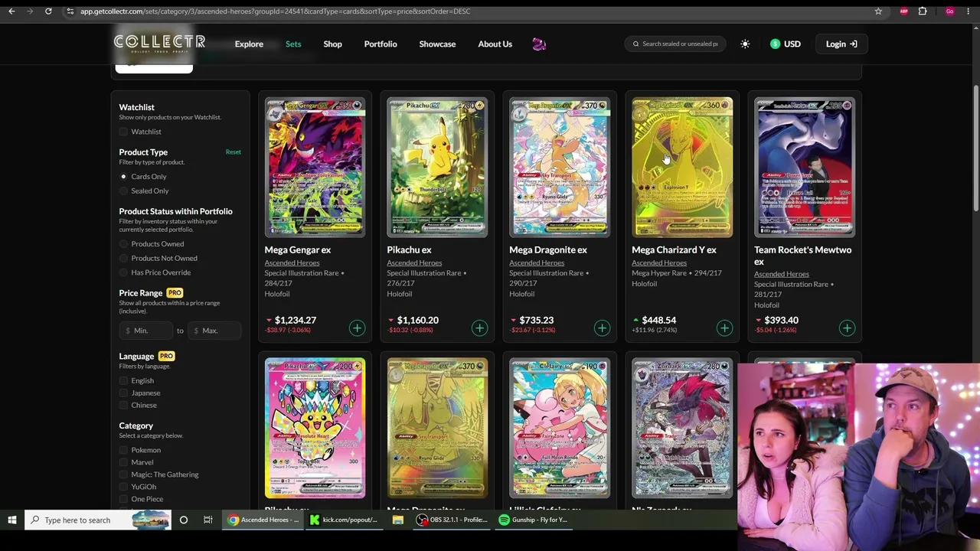Reload the browser page
Image resolution: width=980 pixels, height=551 pixels.
pyautogui.click(x=48, y=11)
